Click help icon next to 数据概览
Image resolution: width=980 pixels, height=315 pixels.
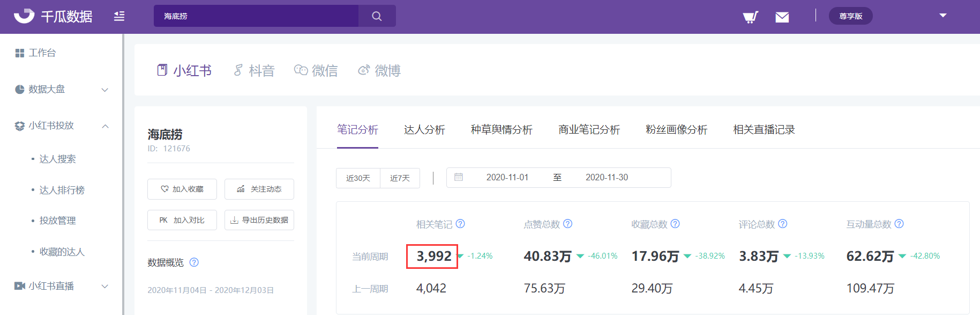(194, 262)
